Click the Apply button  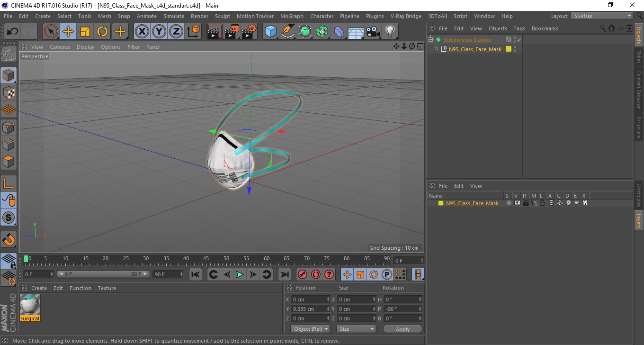402,329
